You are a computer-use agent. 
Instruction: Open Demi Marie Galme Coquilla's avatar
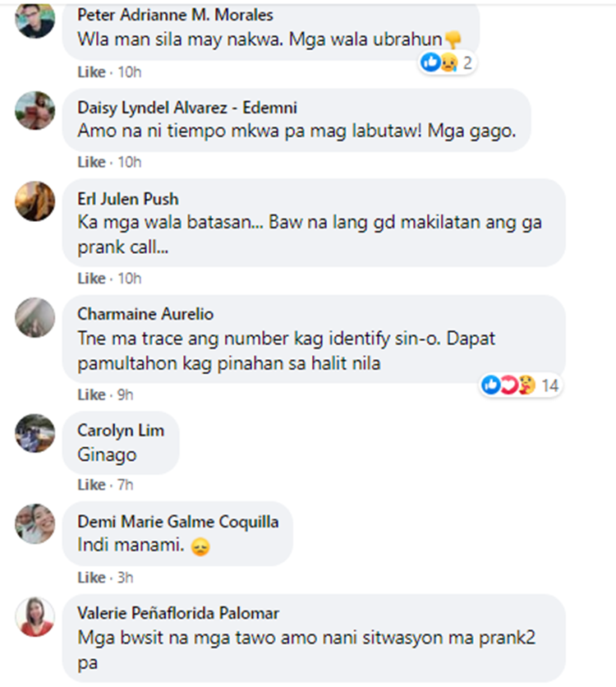pyautogui.click(x=35, y=524)
